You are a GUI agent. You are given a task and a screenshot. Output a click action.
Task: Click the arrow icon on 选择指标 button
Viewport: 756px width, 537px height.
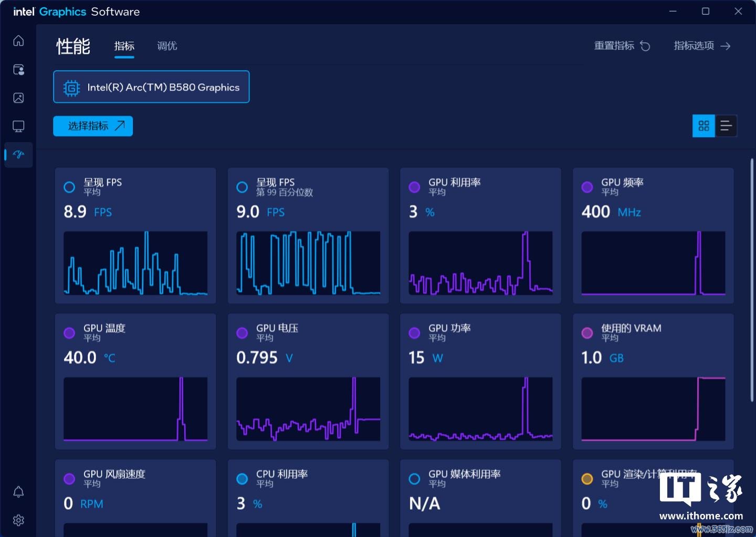120,125
